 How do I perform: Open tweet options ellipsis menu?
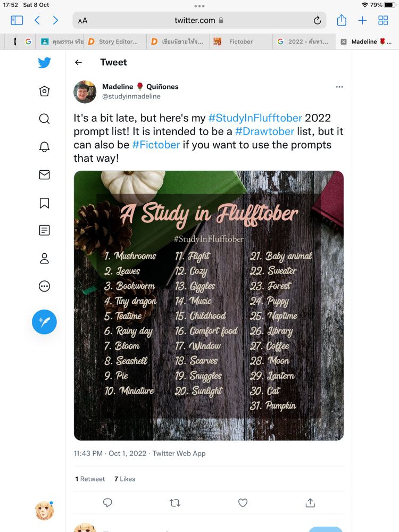(x=339, y=87)
